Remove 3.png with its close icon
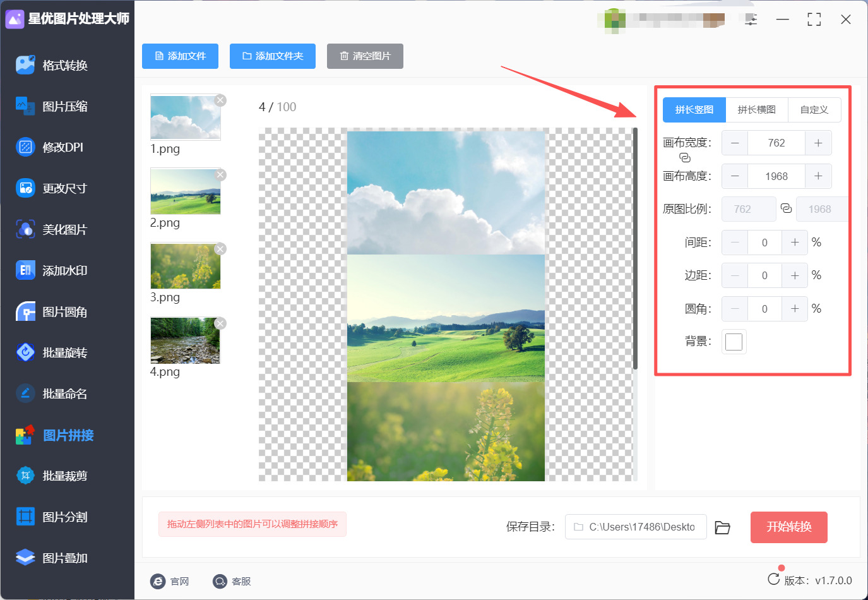The height and width of the screenshot is (600, 868). point(220,249)
